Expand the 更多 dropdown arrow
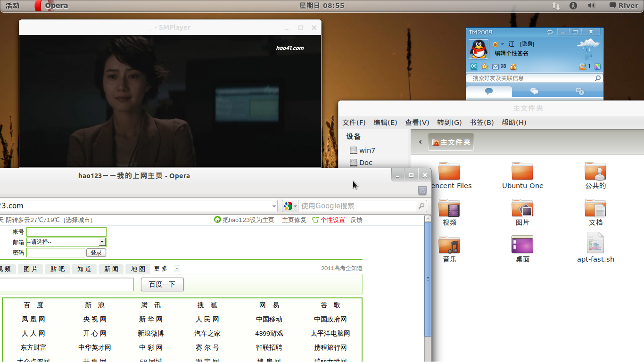The image size is (644, 362). (x=177, y=269)
